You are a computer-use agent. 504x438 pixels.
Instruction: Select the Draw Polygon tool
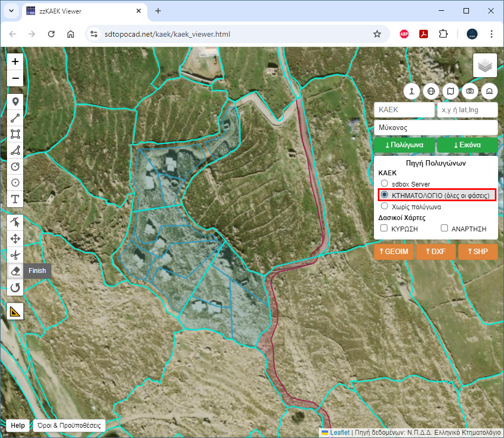coord(15,150)
